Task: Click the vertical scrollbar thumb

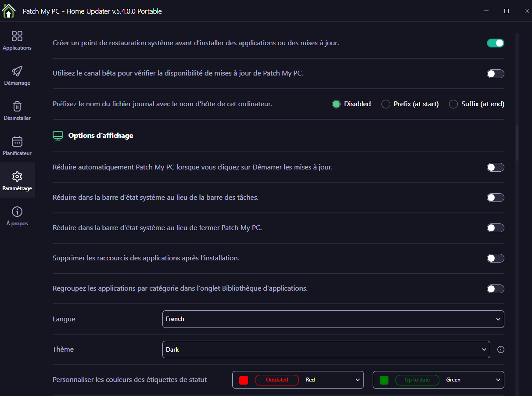Action: 517,143
